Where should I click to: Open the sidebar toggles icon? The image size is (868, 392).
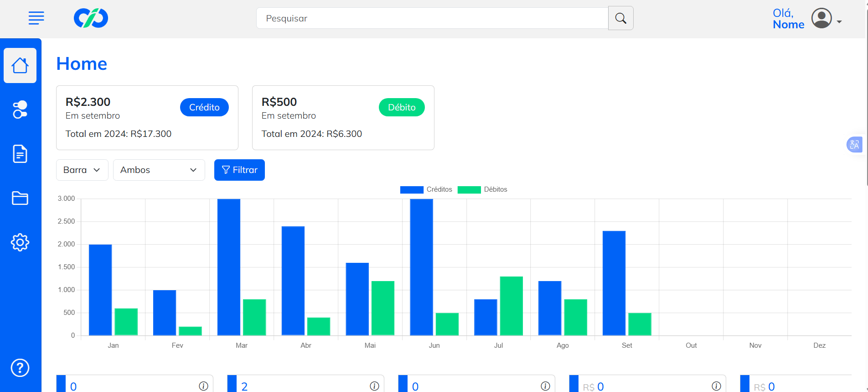point(20,110)
